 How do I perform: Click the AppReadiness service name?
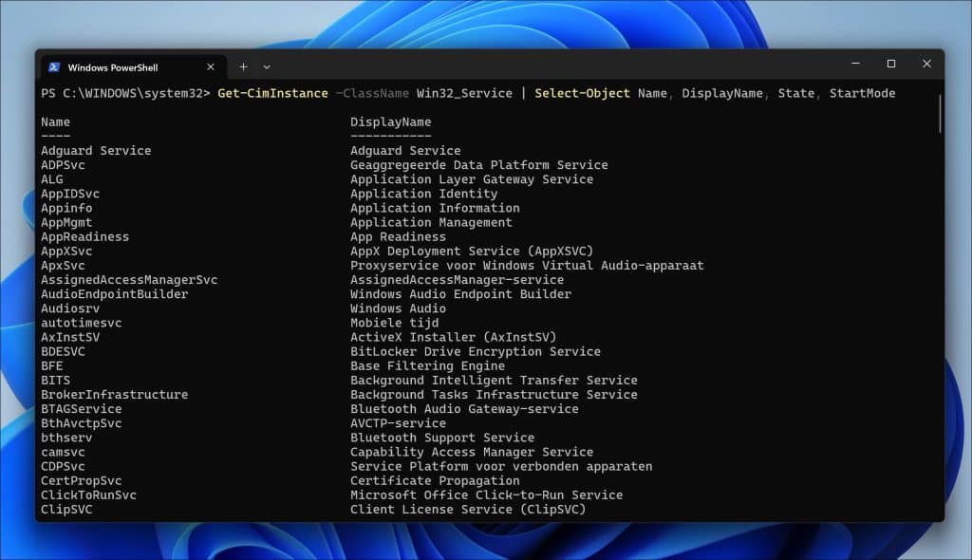pos(84,236)
